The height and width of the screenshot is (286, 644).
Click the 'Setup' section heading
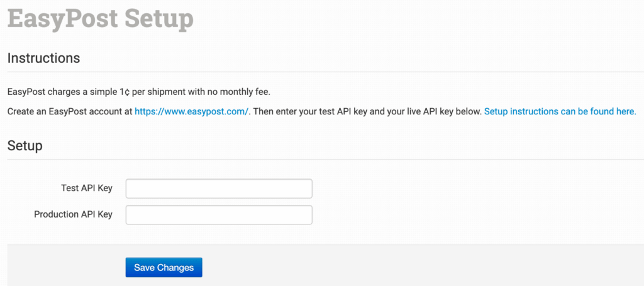[x=25, y=146]
